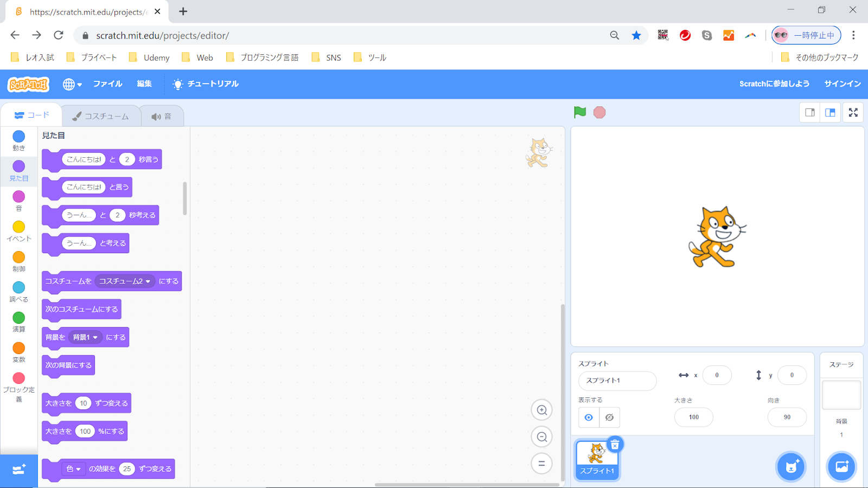The height and width of the screenshot is (488, 868).
Task: Select the 制御 block category
Action: pyautogui.click(x=19, y=261)
